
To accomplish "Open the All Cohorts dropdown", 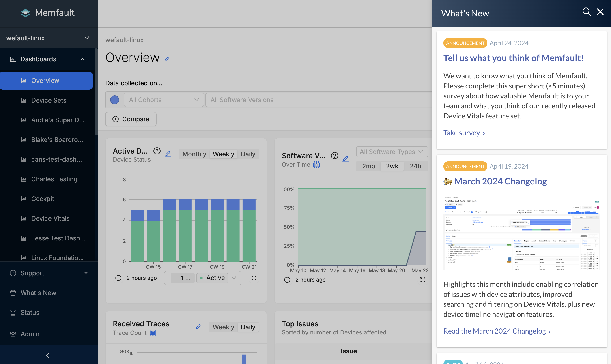I will (164, 100).
